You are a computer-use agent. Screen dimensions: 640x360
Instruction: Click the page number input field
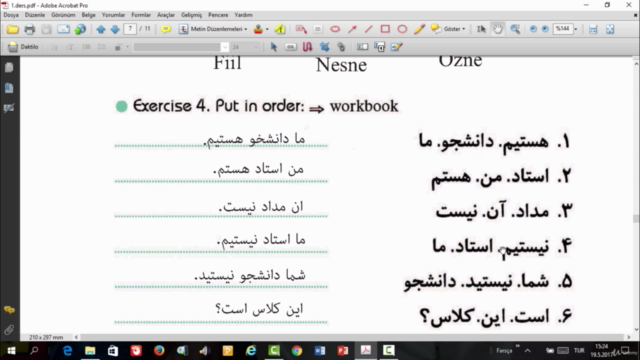click(x=130, y=29)
